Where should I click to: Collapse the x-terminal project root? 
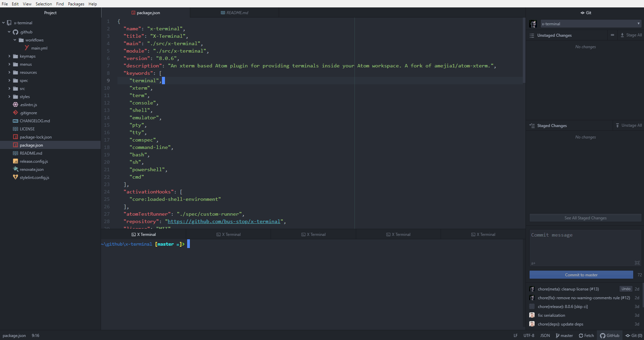[x=3, y=23]
